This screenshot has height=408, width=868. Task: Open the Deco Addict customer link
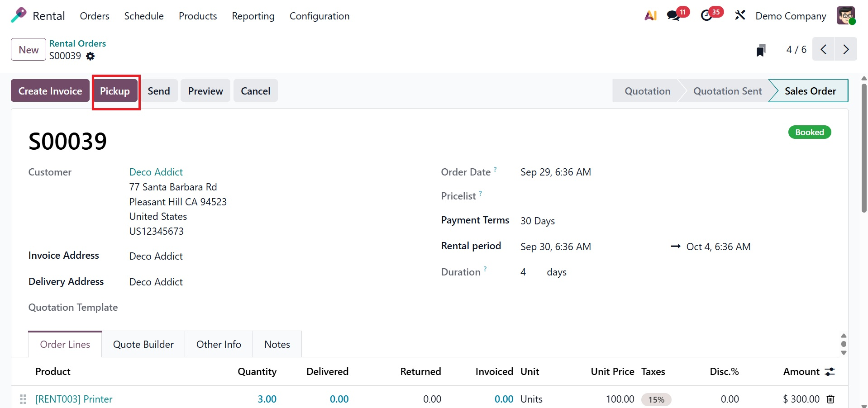click(x=156, y=172)
